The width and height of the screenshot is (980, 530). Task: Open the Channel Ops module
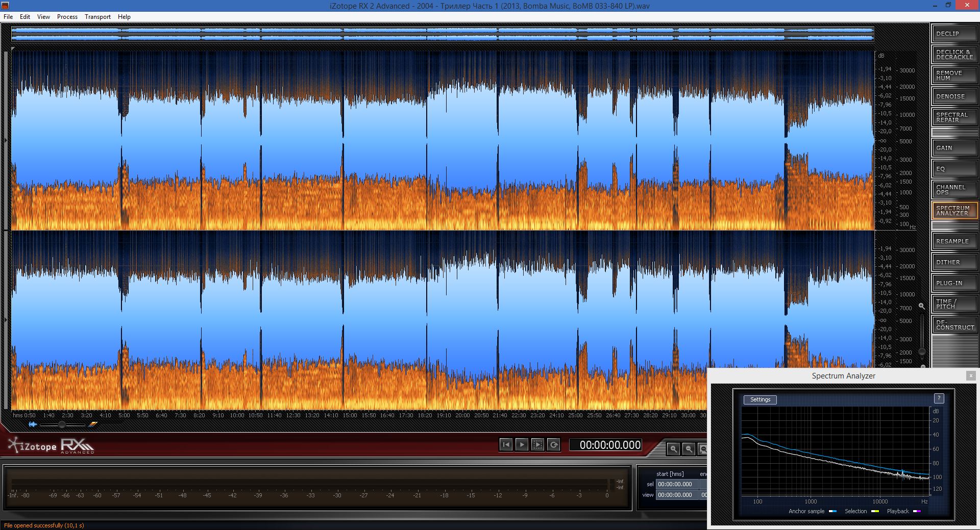click(954, 190)
